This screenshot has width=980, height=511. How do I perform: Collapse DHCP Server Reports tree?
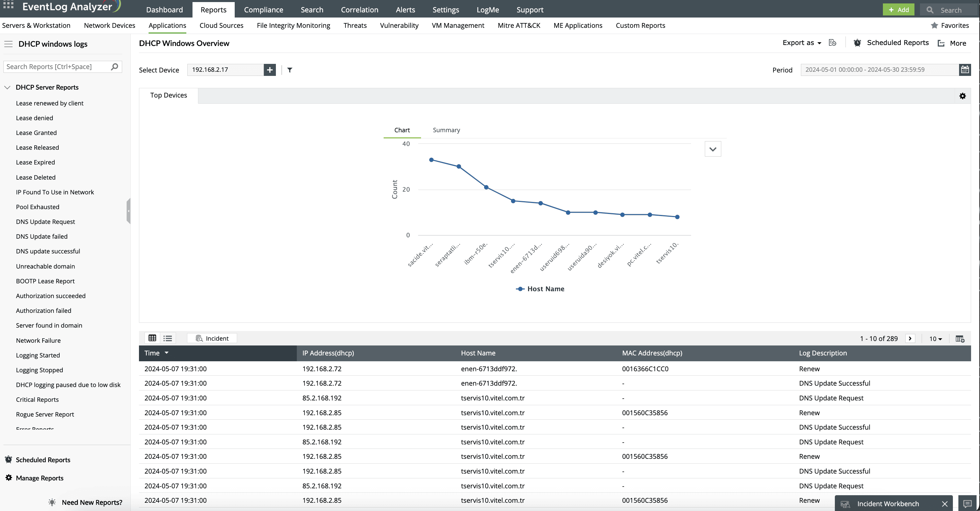[7, 87]
